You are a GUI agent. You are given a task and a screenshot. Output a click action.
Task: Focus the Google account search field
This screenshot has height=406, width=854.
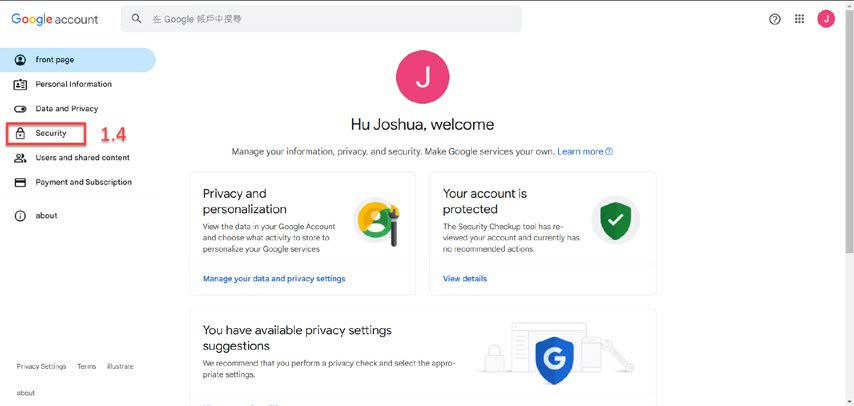(321, 19)
